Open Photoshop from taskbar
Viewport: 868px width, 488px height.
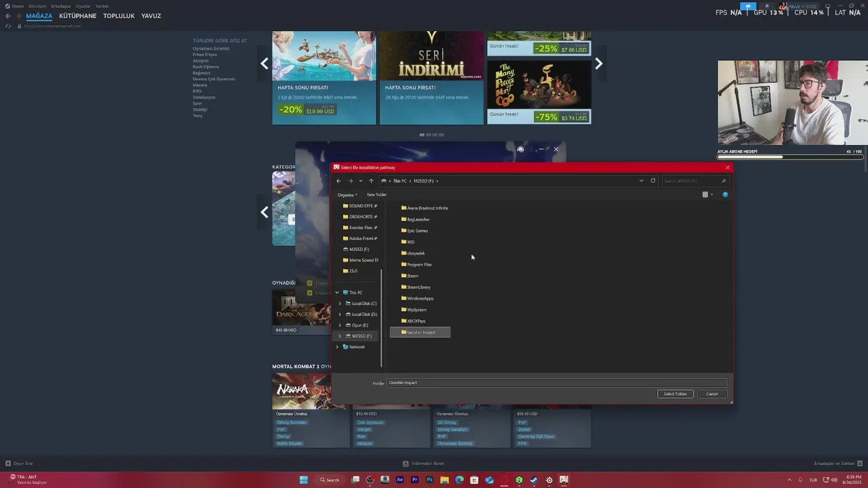pyautogui.click(x=429, y=480)
